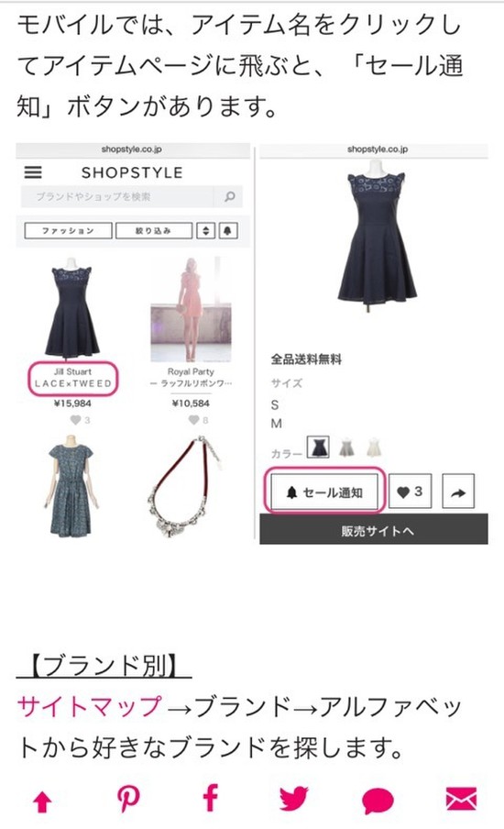Image resolution: width=504 pixels, height=829 pixels.
Task: Open the sort up-down arrows control
Action: pos(206,230)
